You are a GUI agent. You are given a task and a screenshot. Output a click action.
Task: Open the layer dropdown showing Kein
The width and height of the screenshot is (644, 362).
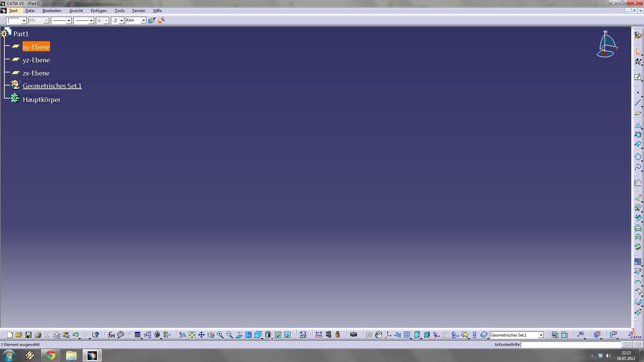[x=144, y=20]
